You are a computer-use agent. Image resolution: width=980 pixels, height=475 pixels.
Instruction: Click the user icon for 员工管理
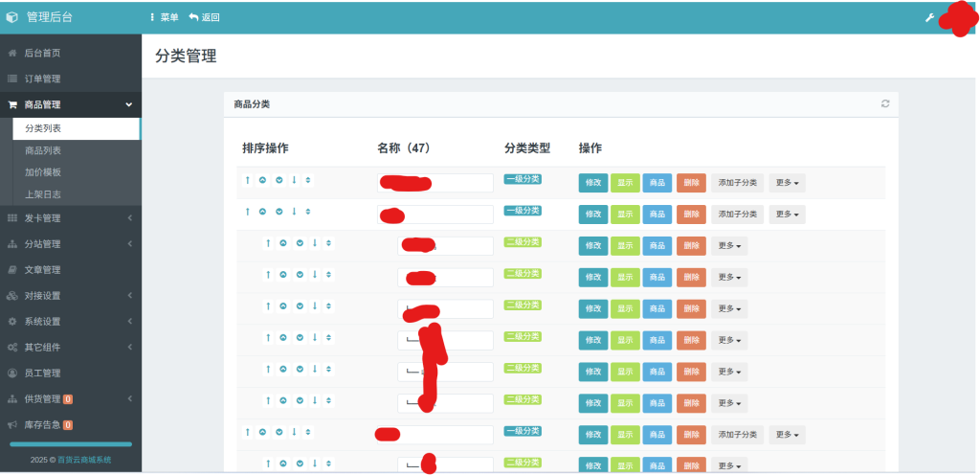(11, 373)
